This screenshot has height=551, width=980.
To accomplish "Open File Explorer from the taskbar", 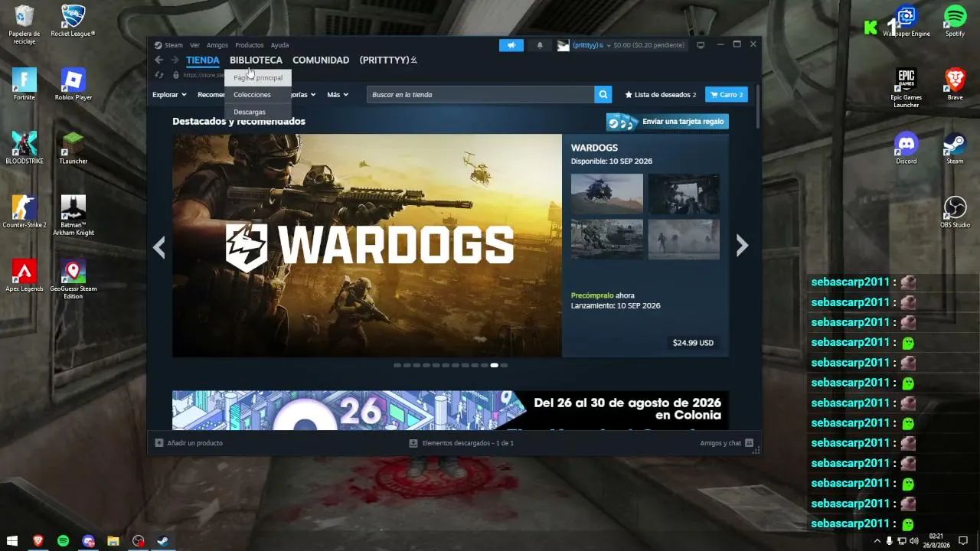I will [x=113, y=540].
